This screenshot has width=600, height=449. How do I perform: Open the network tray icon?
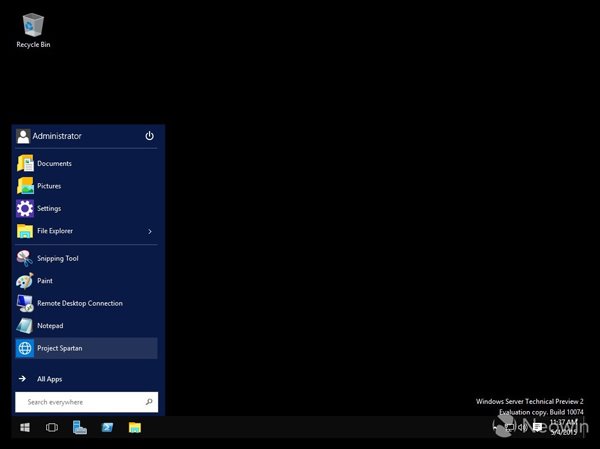point(510,428)
